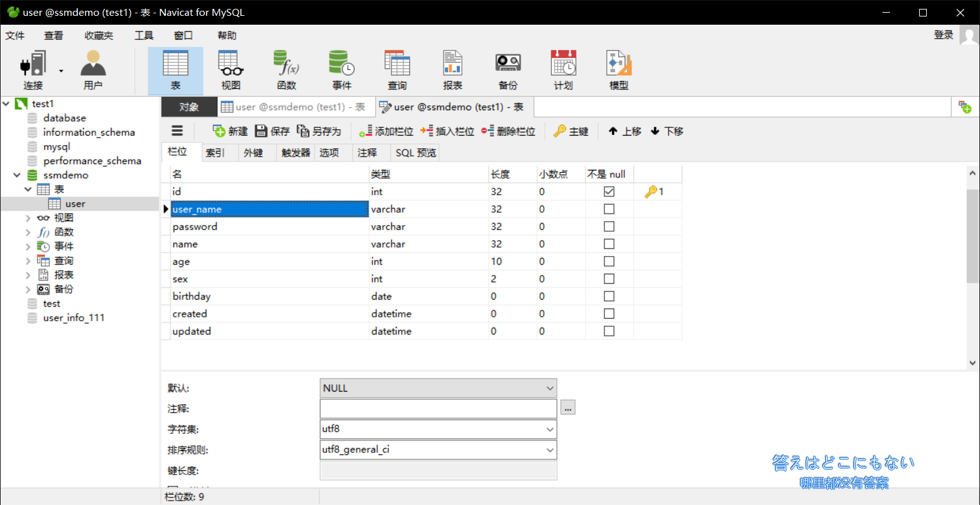Check not-null checkbox for name row

(609, 244)
